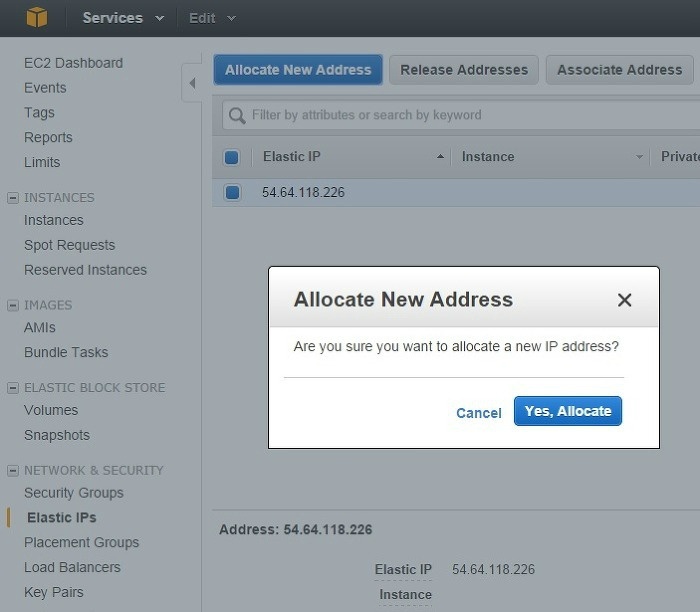Open Instances page in sidebar
Viewport: 700px width, 612px height.
(54, 220)
